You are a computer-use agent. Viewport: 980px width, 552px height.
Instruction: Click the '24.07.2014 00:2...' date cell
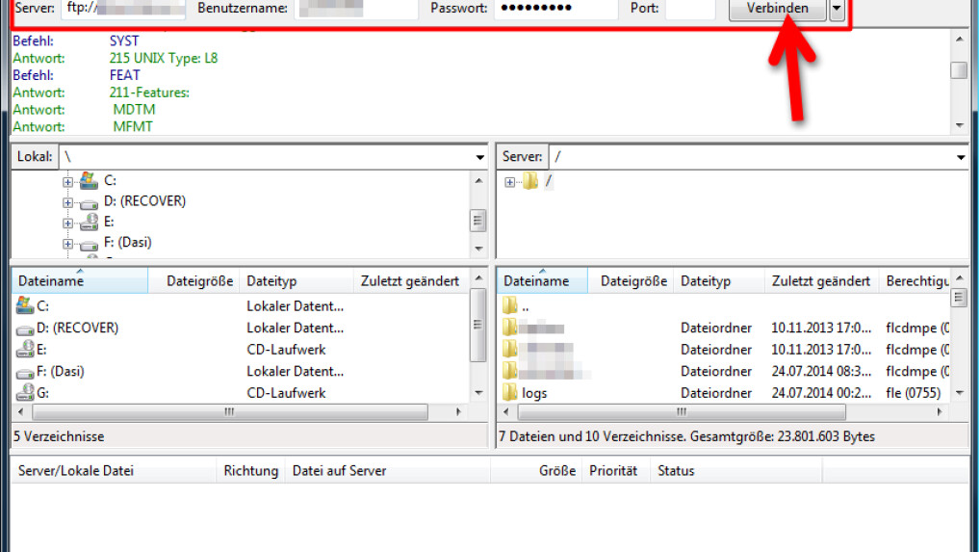click(x=820, y=393)
